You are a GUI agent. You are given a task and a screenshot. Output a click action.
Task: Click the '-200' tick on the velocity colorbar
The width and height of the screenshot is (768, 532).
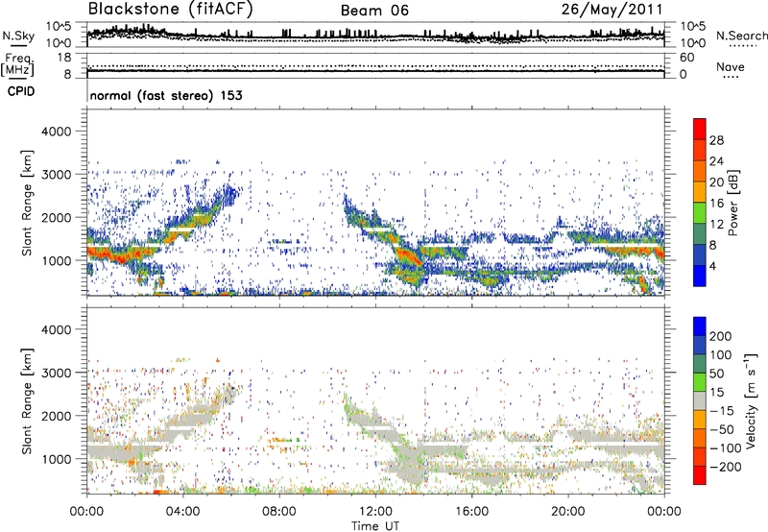tap(725, 467)
